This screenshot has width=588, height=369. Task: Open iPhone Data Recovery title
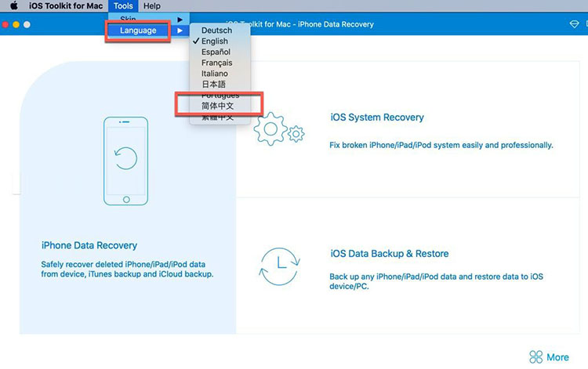[89, 245]
